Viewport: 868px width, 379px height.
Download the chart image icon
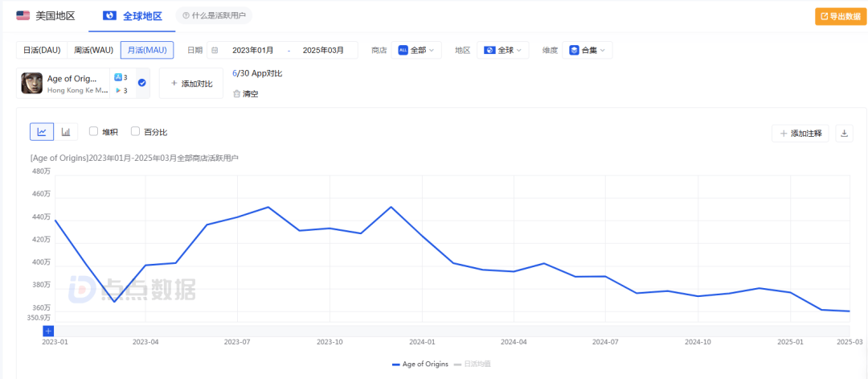pos(844,133)
